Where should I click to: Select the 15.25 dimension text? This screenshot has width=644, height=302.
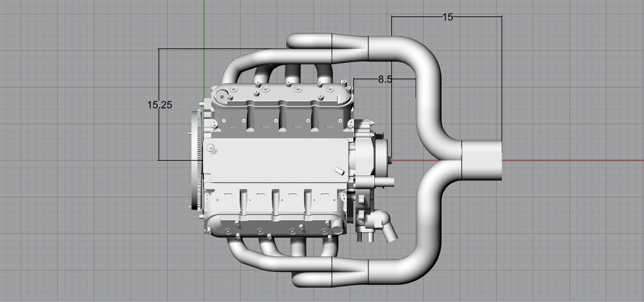pos(160,105)
